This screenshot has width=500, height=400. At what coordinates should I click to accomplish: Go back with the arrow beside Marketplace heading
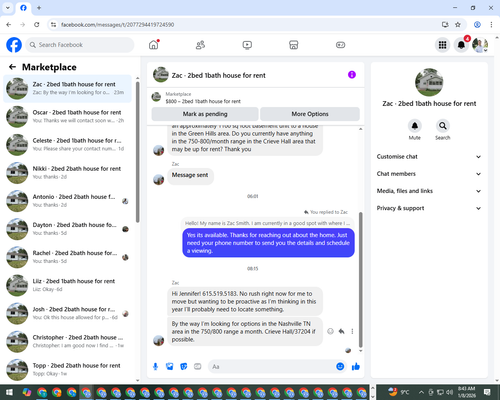pyautogui.click(x=12, y=67)
